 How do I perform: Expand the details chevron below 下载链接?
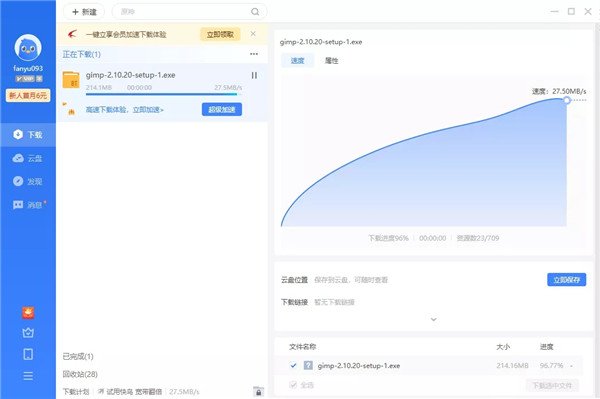(x=434, y=319)
